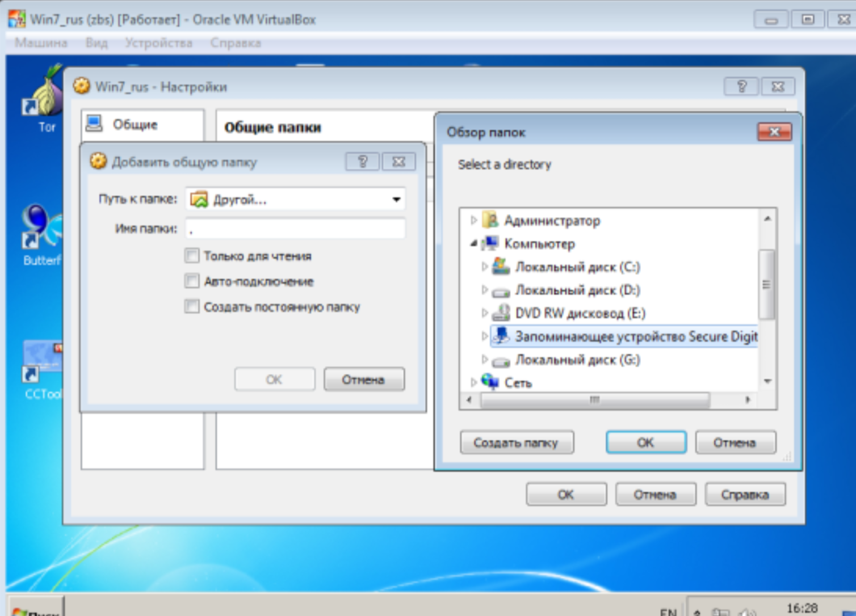Click Отмена in Обзор папок dialog
Image resolution: width=856 pixels, height=616 pixels.
coord(735,442)
